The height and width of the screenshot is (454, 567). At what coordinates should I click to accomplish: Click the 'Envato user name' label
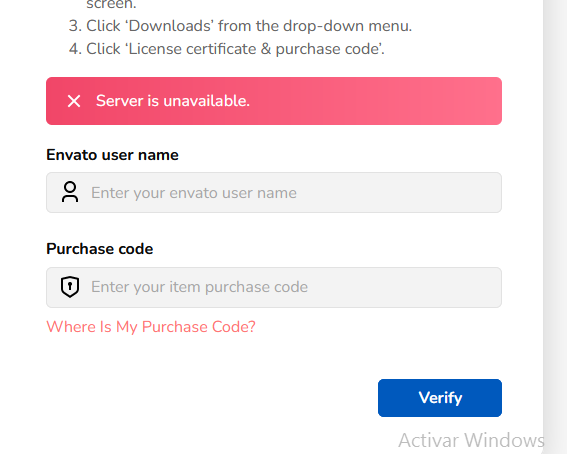click(x=112, y=155)
